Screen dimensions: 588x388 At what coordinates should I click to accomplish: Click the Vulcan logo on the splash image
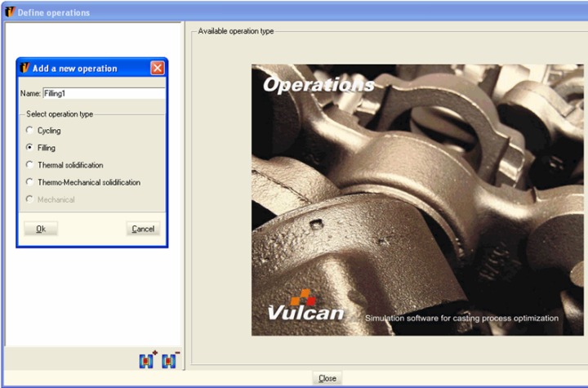pyautogui.click(x=306, y=309)
